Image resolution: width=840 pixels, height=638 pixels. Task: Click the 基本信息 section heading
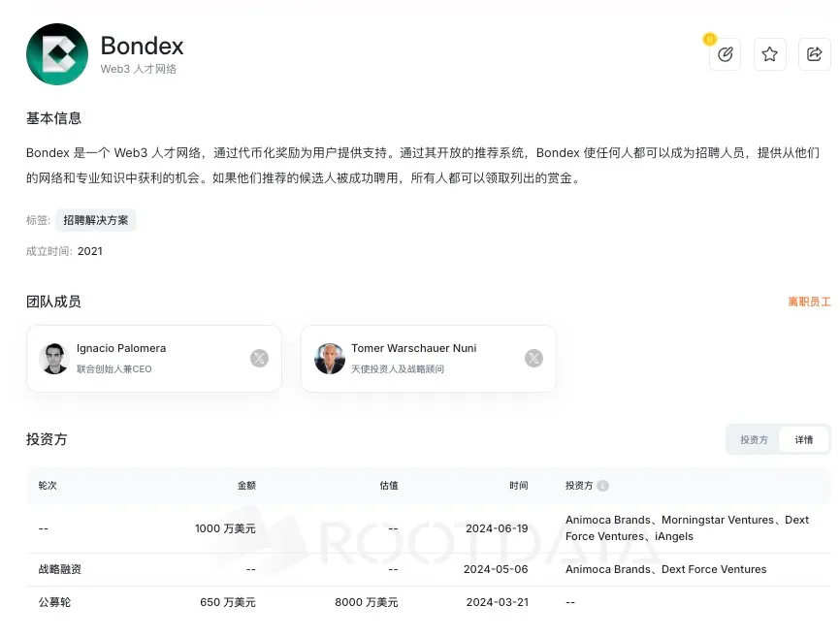(53, 118)
